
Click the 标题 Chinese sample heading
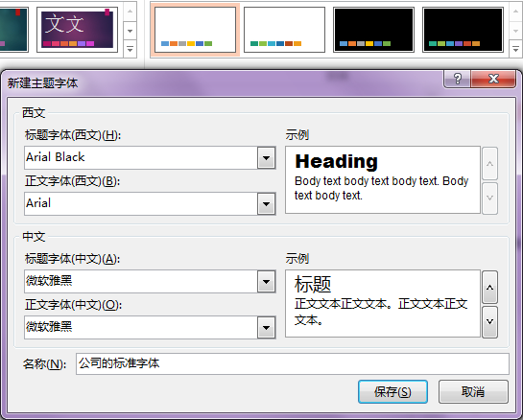(x=313, y=284)
